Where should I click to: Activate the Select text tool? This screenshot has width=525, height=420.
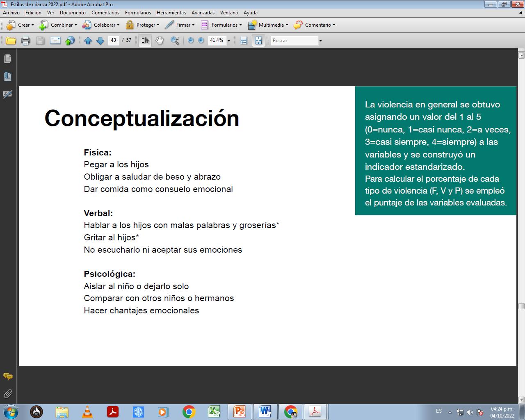point(145,41)
